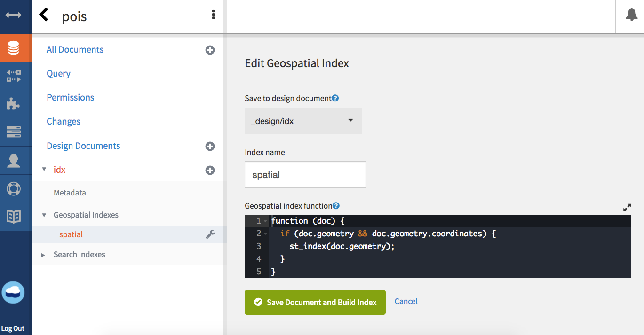
Task: Toggle sidebar width with double-arrow icon
Action: (13, 16)
